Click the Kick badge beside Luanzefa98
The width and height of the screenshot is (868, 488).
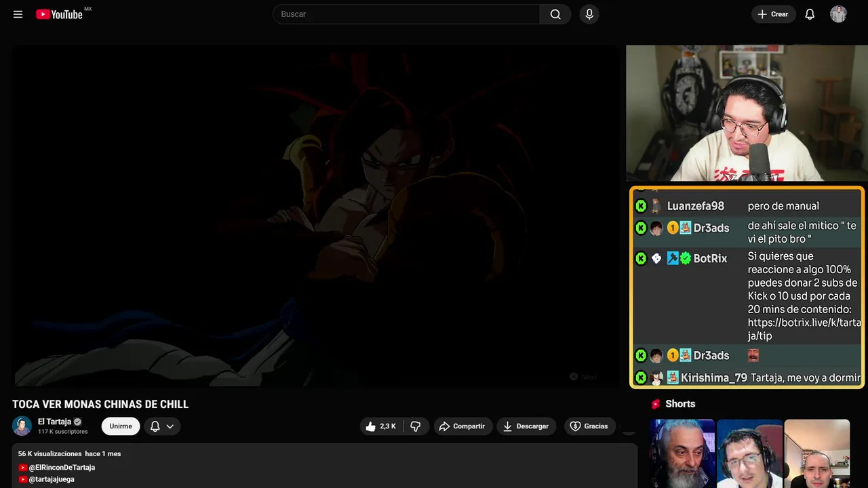tap(641, 206)
